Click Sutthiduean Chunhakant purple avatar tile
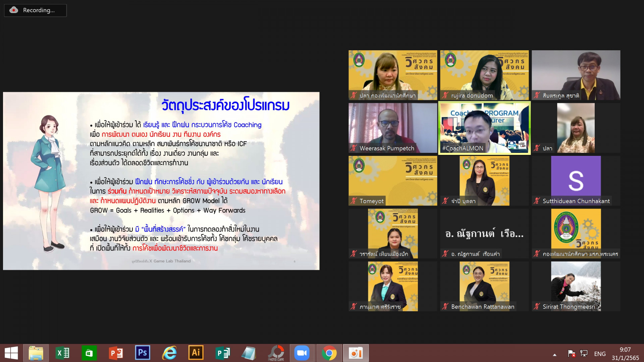 576,180
